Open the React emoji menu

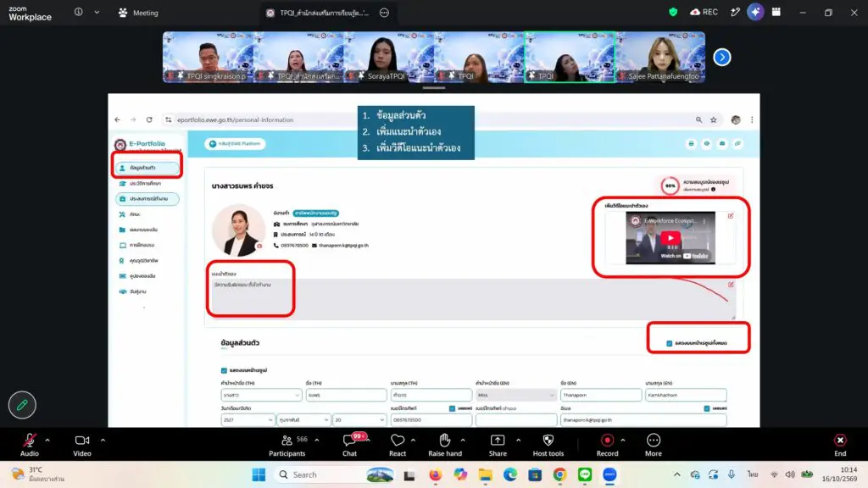point(398,445)
